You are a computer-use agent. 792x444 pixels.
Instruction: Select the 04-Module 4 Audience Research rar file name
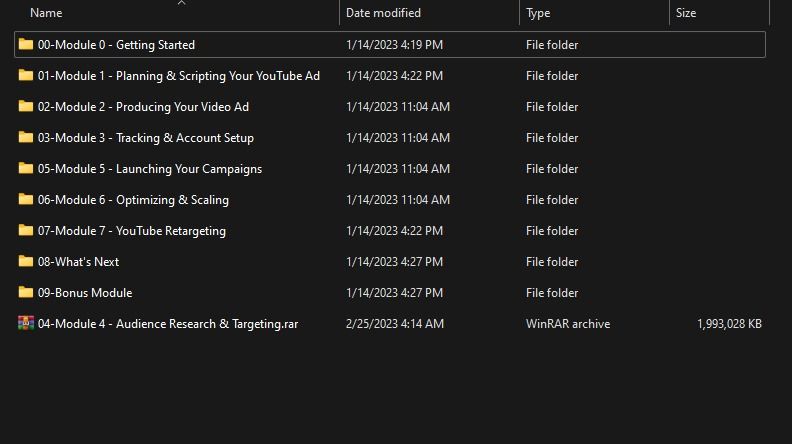[167, 324]
